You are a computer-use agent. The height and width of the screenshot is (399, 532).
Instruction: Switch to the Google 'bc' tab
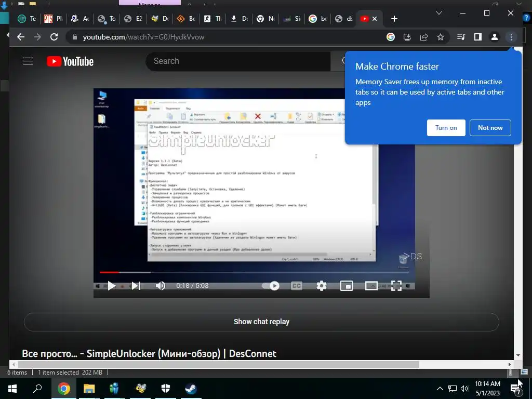[318, 19]
